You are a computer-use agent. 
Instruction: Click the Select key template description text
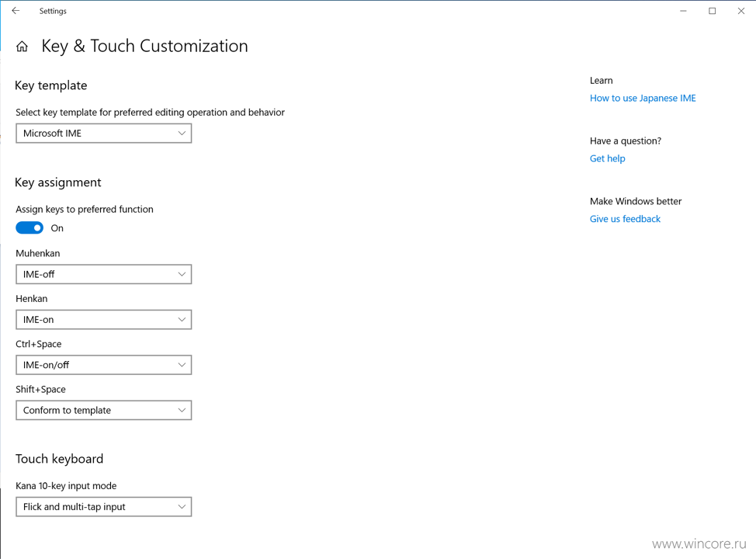coord(150,112)
